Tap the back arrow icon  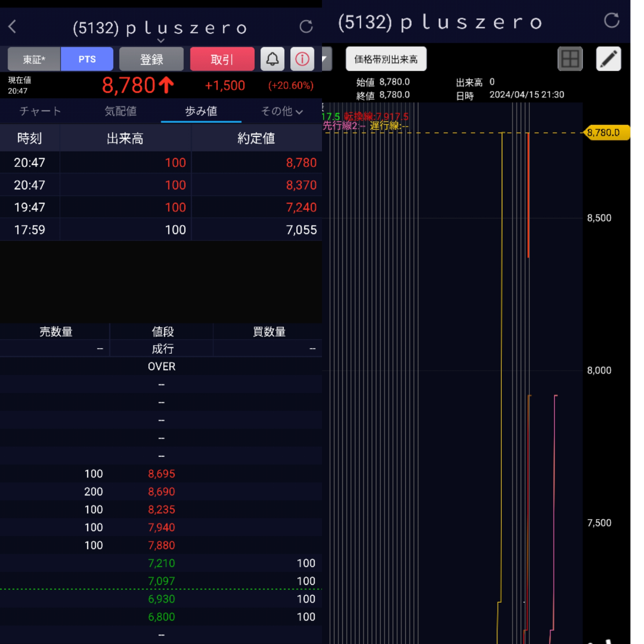(13, 26)
